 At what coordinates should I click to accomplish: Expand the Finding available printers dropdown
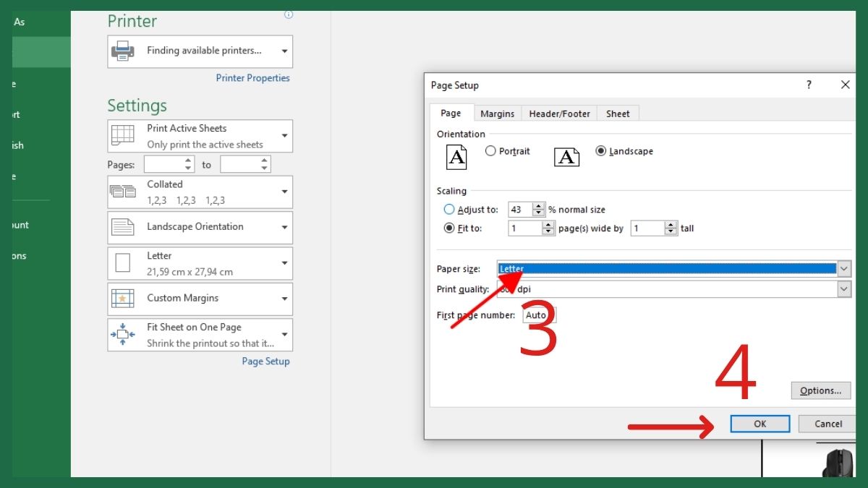[x=284, y=51]
